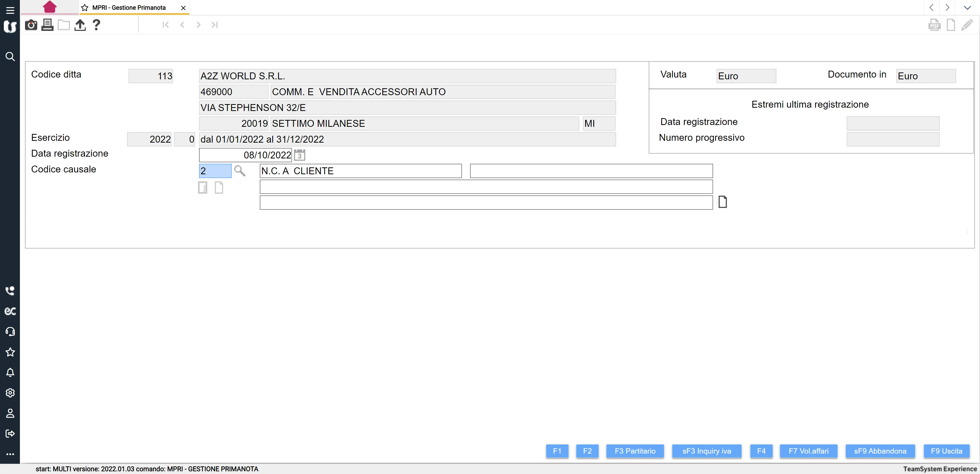The height and width of the screenshot is (474, 980).
Task: Switch to MPRI - Gestione Primanota tab
Action: point(129,8)
